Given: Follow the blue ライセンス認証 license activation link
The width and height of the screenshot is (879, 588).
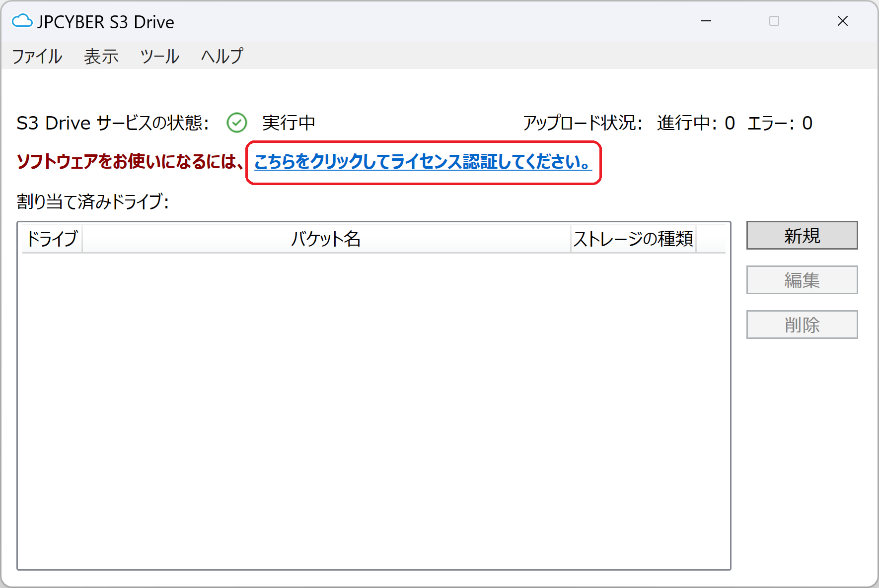Looking at the screenshot, I should [x=423, y=162].
